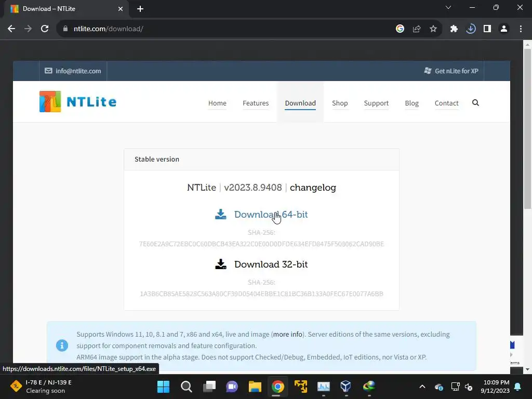This screenshot has height=399, width=532.
Task: Click the NTLite logo in the header
Action: click(x=78, y=101)
